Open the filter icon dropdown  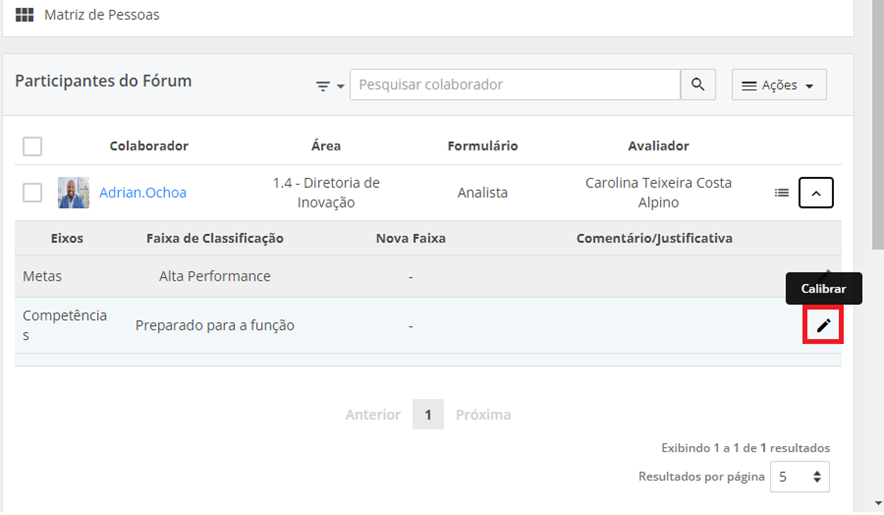pos(329,86)
